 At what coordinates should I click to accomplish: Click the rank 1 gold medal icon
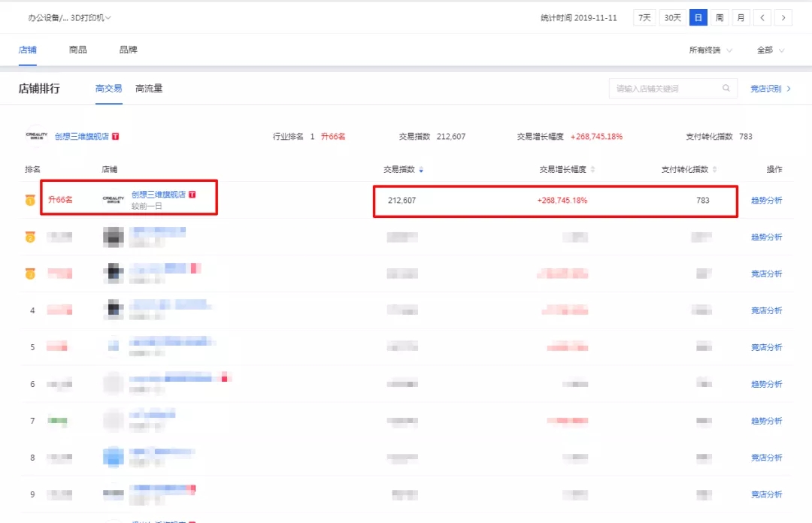pyautogui.click(x=30, y=200)
